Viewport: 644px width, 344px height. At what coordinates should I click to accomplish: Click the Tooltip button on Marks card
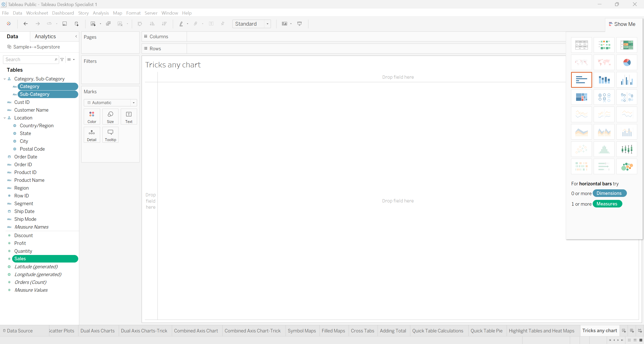pos(110,135)
